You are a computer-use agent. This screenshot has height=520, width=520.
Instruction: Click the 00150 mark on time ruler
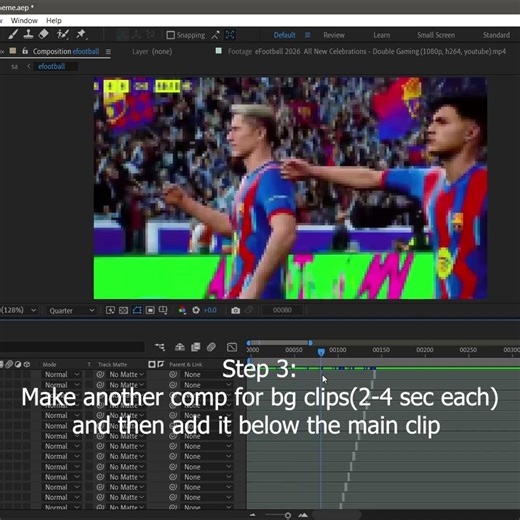click(x=381, y=350)
